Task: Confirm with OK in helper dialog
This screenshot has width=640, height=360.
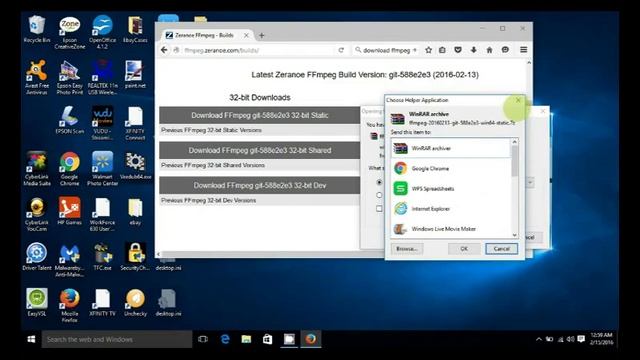Action: (x=464, y=249)
